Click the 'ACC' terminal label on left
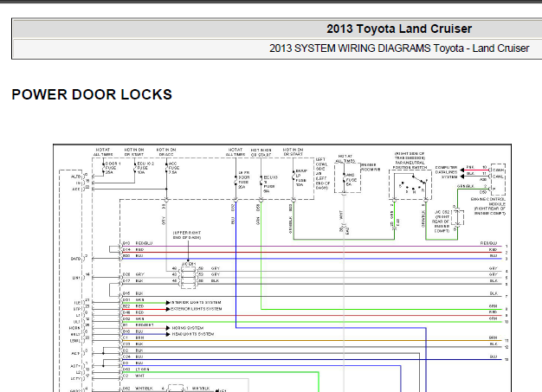542x392 pixels. click(76, 189)
